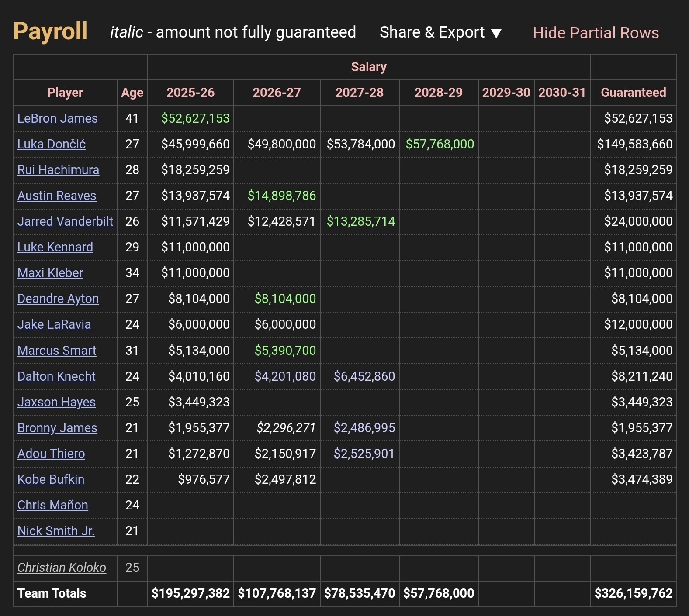This screenshot has width=689, height=616.
Task: Click the Guaranteed column header
Action: (x=633, y=93)
